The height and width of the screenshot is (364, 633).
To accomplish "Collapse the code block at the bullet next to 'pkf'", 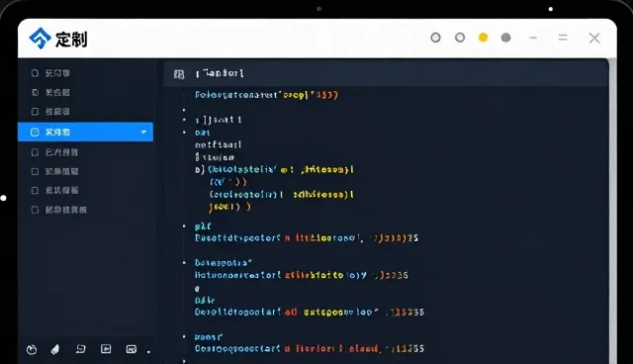I will [x=184, y=226].
